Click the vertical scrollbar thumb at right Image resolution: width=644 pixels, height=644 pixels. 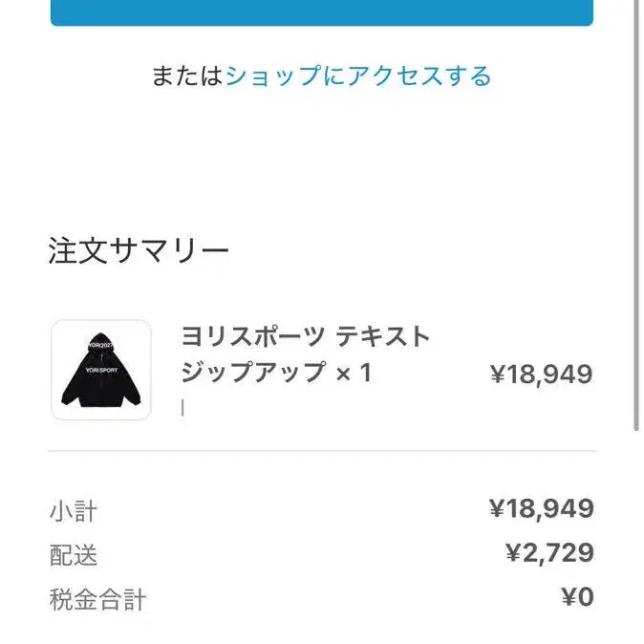(x=635, y=215)
